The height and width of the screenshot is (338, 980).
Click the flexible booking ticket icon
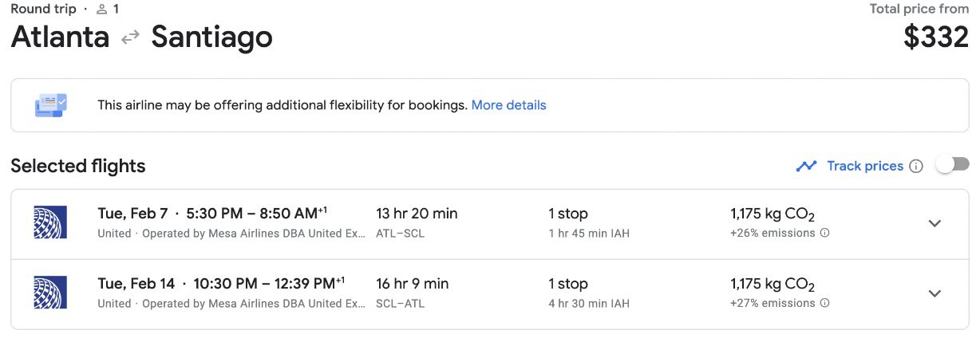(51, 105)
